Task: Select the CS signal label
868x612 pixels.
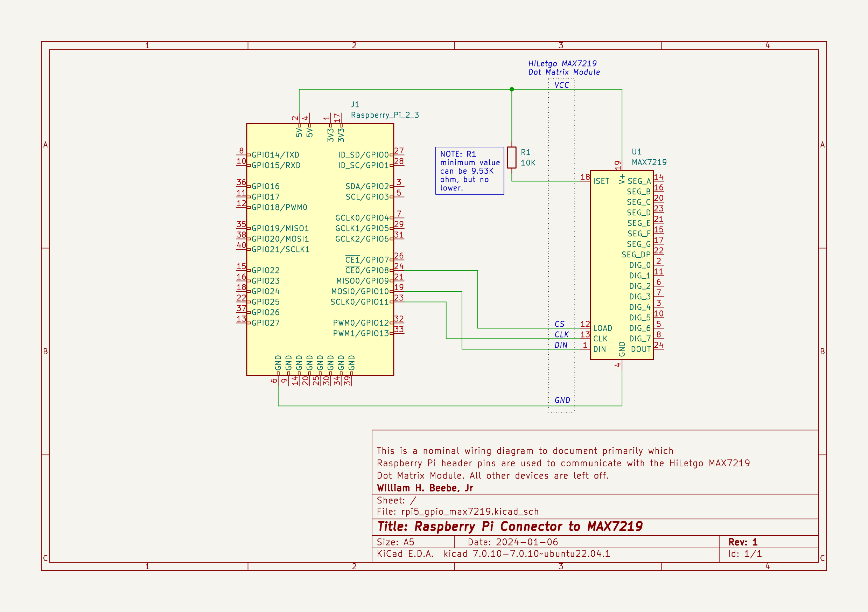Action: click(560, 324)
